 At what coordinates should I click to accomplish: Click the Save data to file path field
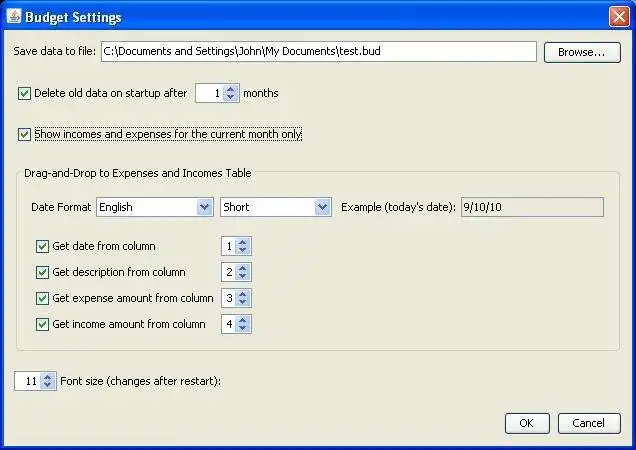[x=318, y=52]
